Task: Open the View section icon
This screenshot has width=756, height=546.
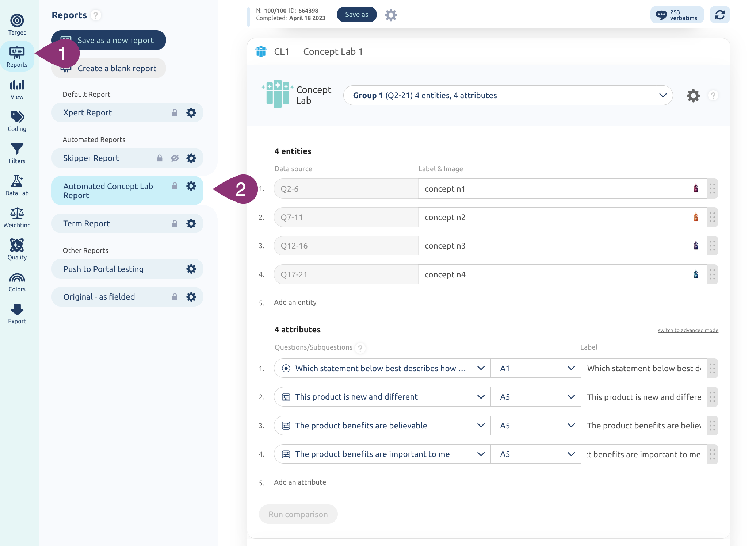Action: click(x=17, y=85)
